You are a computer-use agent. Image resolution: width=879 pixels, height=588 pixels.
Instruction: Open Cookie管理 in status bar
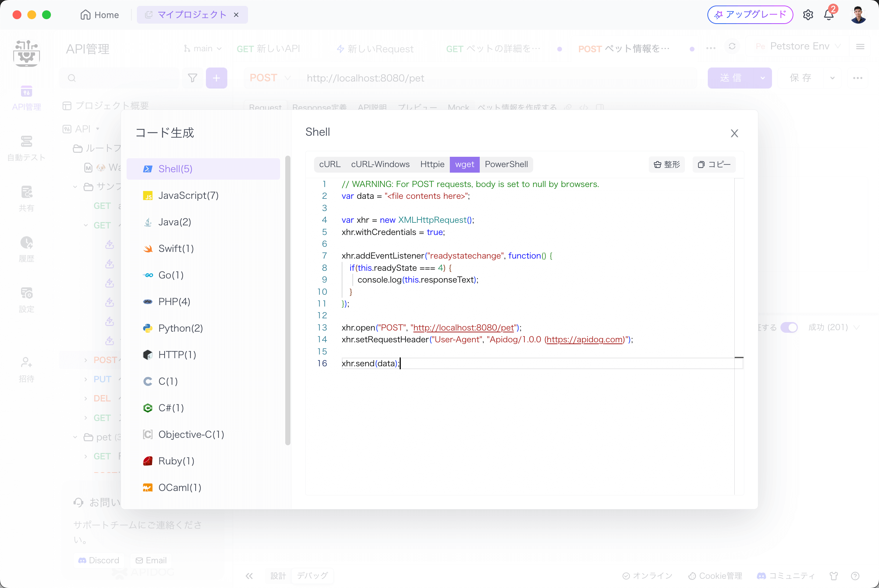715,575
